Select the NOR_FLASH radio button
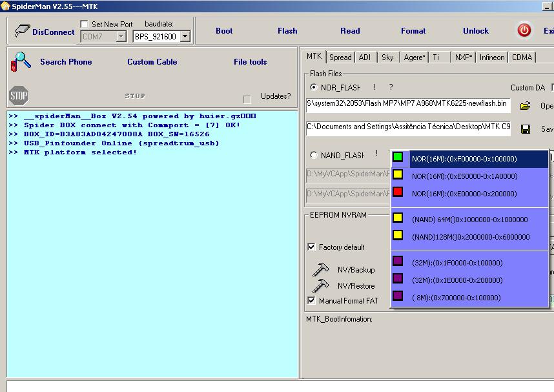 (x=313, y=87)
